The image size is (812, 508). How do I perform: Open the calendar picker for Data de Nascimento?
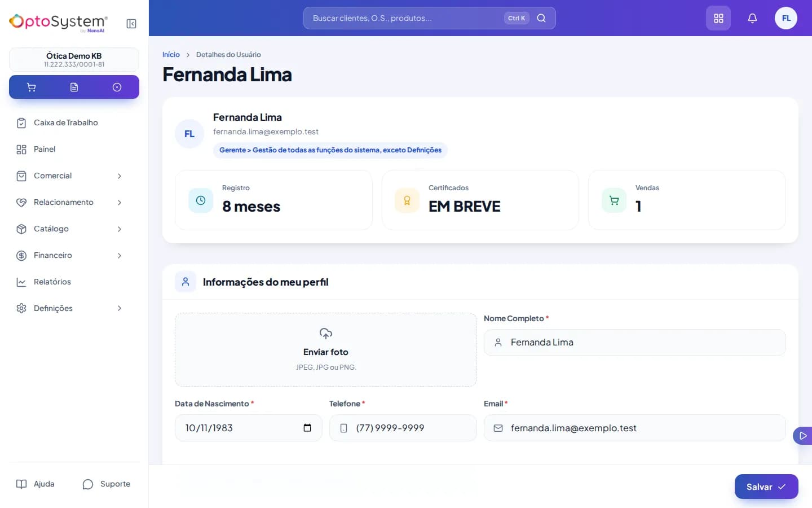[307, 428]
